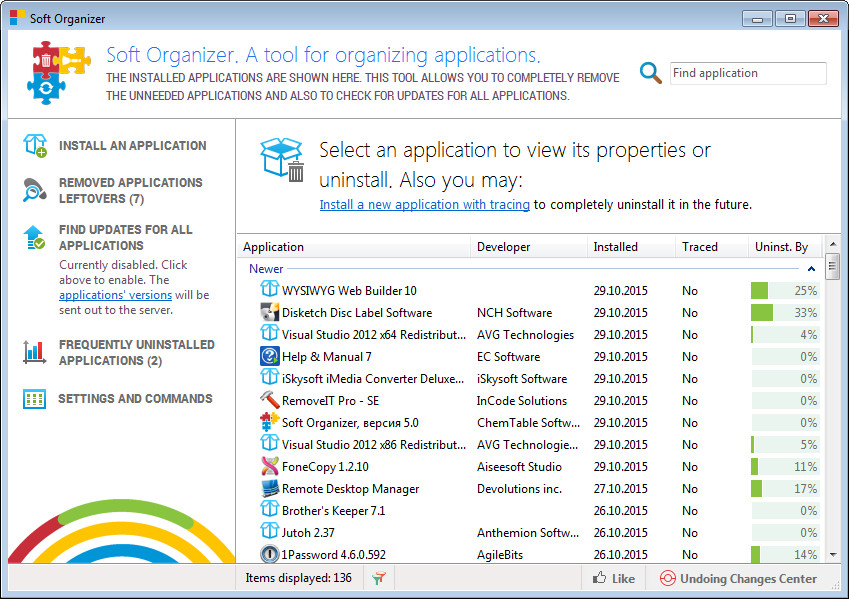This screenshot has height=599, width=849.
Task: Click the RemoveIT Pro hammer icon
Action: [269, 400]
